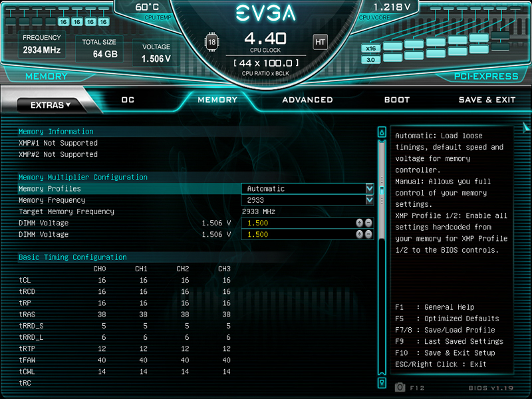Click the HT hyper-threading indicator icon
532x399 pixels.
pyautogui.click(x=320, y=42)
